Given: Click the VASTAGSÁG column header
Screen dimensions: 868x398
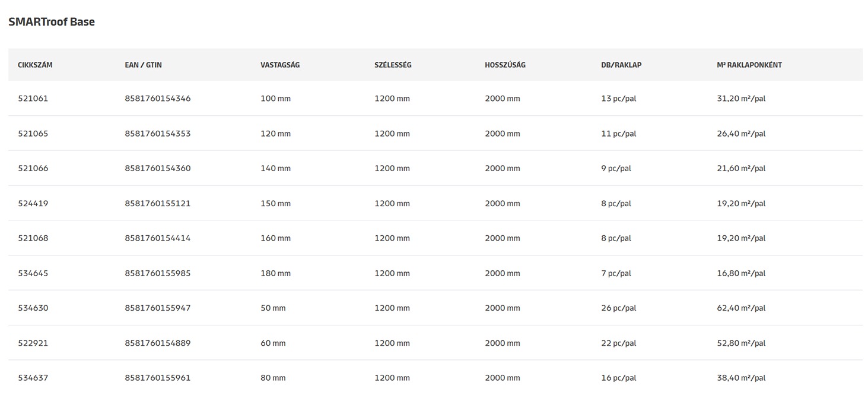Looking at the screenshot, I should (280, 65).
